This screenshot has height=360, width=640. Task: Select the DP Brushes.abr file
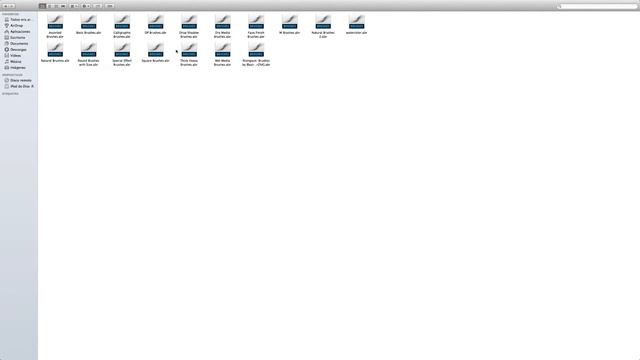[156, 24]
